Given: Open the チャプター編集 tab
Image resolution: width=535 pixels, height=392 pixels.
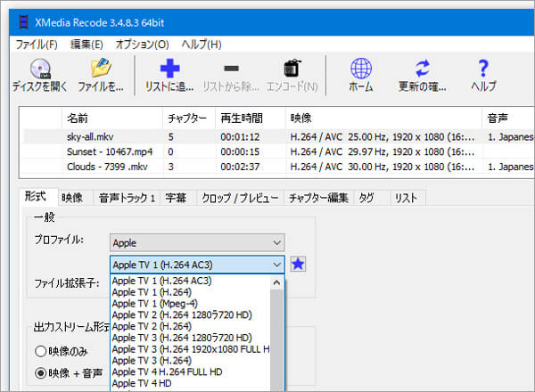Looking at the screenshot, I should click(318, 198).
